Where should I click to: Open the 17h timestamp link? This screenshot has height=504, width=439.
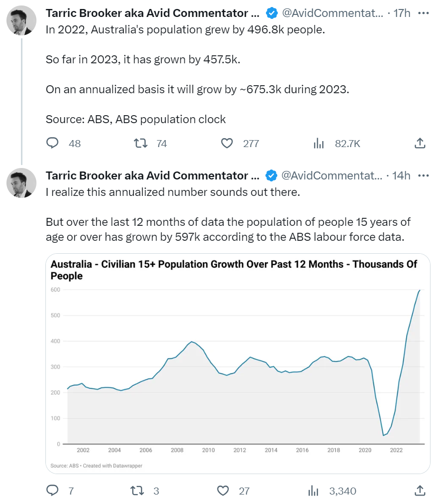coord(402,13)
